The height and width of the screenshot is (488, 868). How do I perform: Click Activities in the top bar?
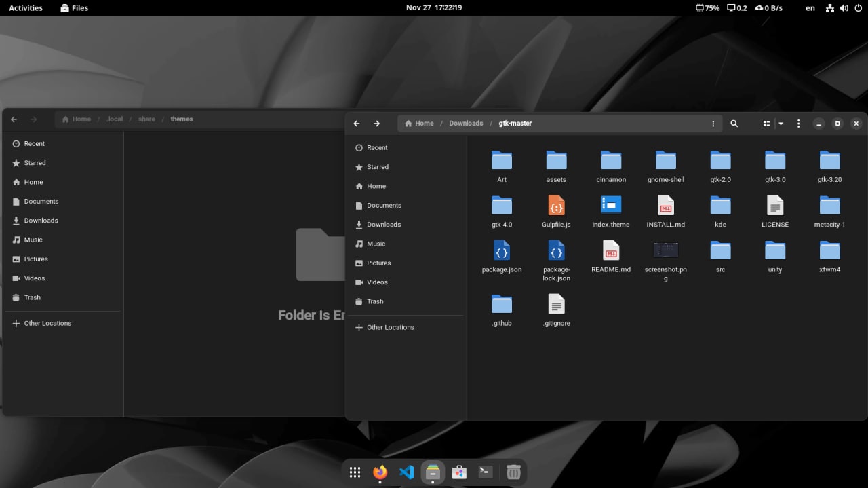[x=26, y=8]
